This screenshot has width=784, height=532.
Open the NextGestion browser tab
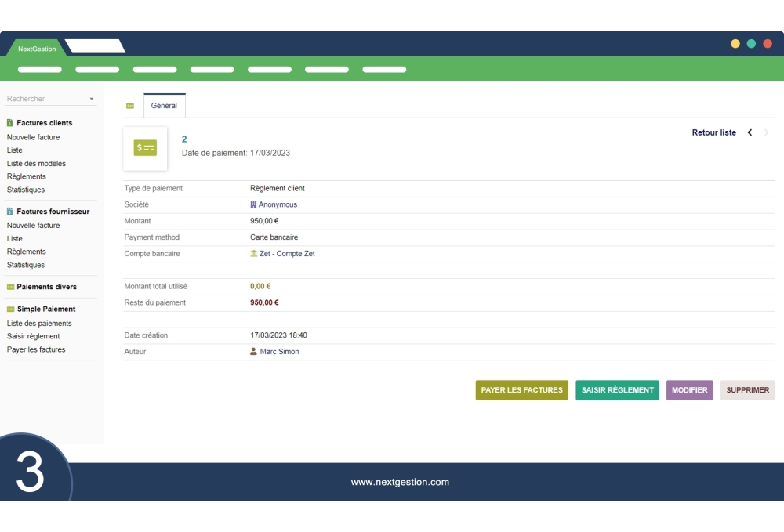[x=37, y=49]
